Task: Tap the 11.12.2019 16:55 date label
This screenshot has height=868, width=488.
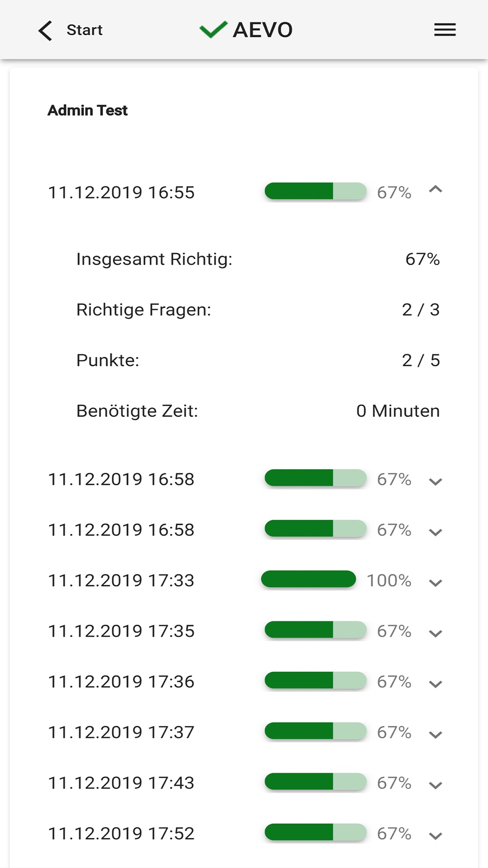Action: pos(121,192)
